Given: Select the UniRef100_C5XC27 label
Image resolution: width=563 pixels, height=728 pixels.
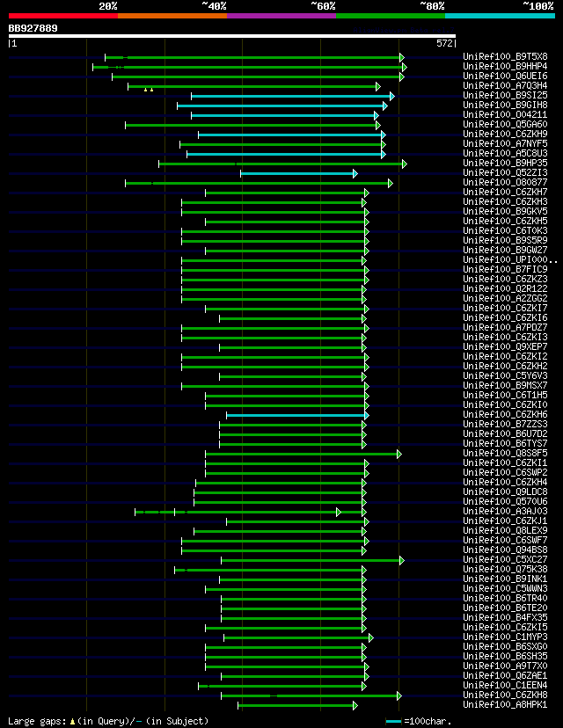Looking at the screenshot, I should [x=506, y=560].
